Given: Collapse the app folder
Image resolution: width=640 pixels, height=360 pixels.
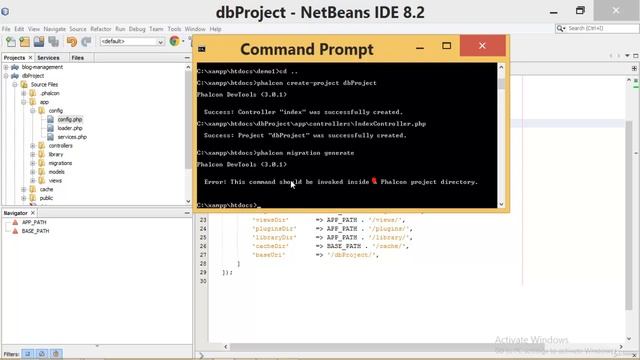Looking at the screenshot, I should tap(24, 102).
